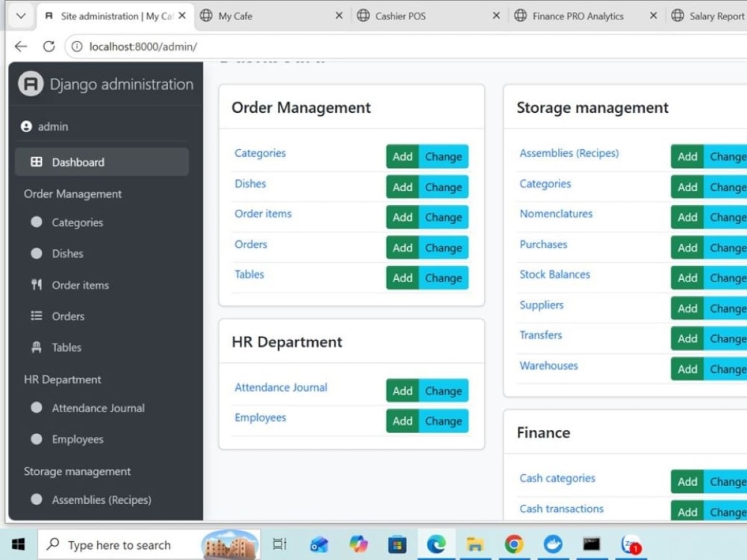
Task: Open the Windows Start menu
Action: (18, 544)
